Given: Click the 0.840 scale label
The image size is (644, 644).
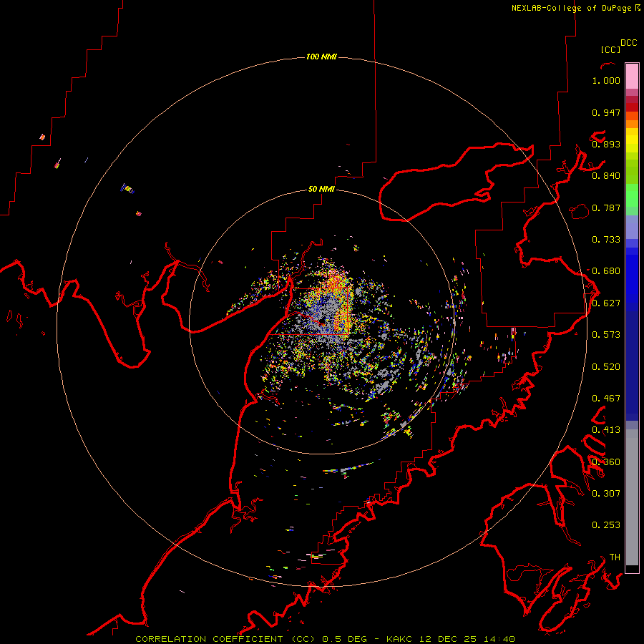Looking at the screenshot, I should click(x=606, y=176).
